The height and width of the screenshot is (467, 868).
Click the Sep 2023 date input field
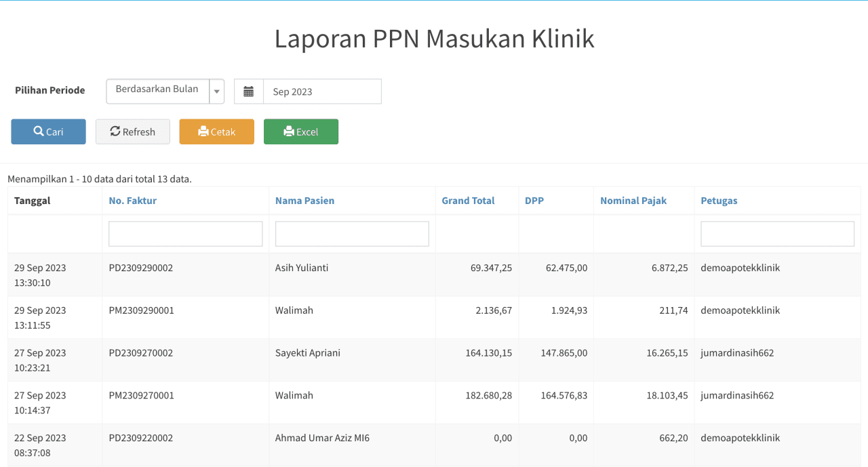point(321,92)
